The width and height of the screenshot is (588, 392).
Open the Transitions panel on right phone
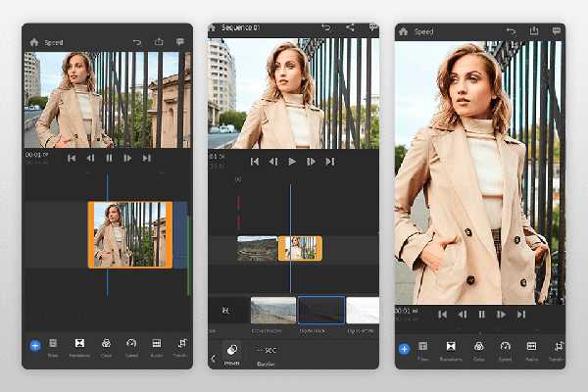tap(451, 351)
